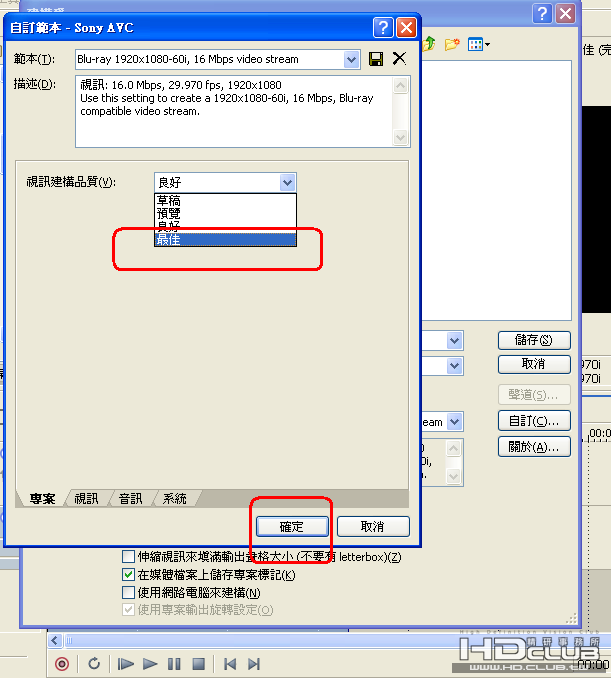Go up one folder level in render window
The width and height of the screenshot is (611, 678).
click(429, 44)
